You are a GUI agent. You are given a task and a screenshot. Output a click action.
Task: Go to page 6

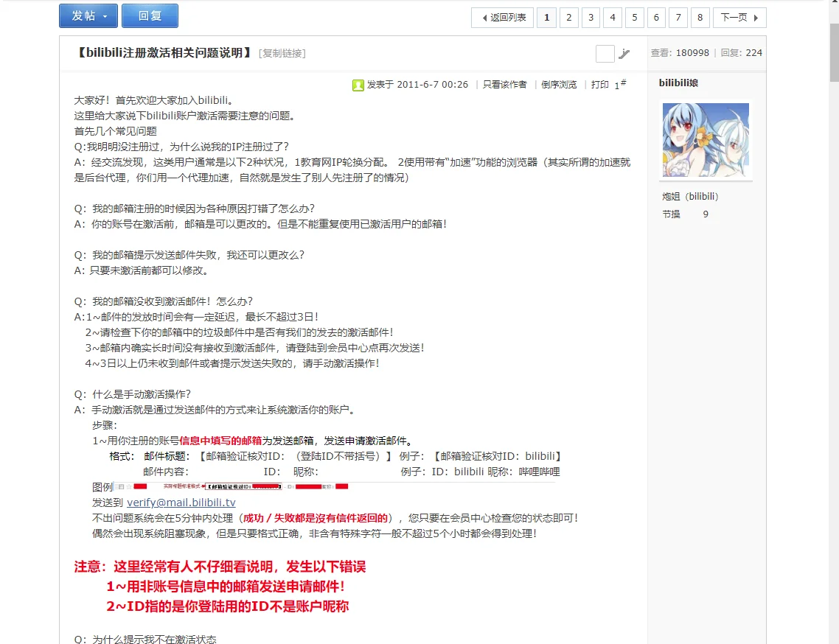coord(657,18)
